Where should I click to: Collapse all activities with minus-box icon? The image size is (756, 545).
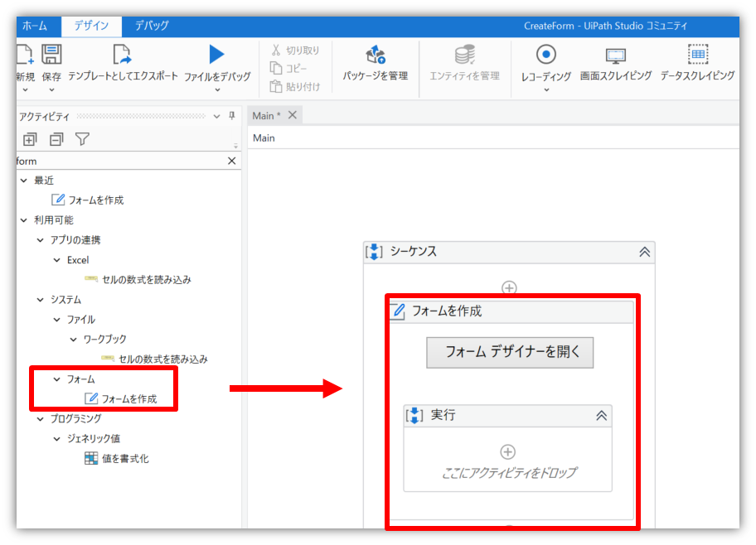[56, 140]
